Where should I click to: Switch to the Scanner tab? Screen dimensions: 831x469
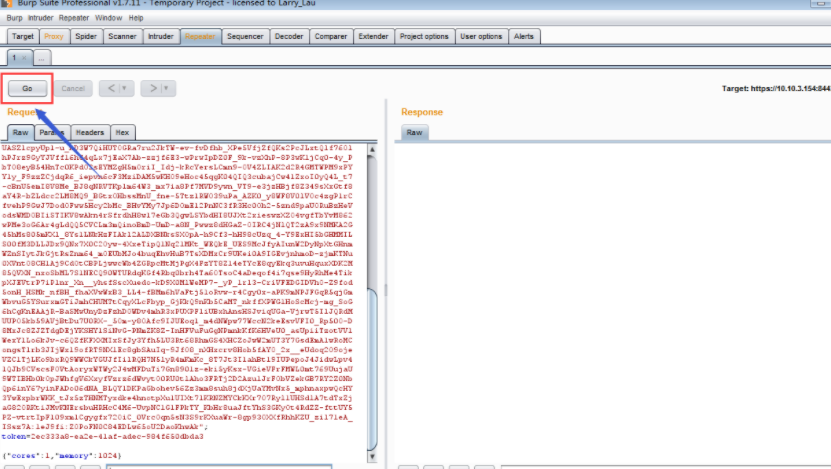(122, 37)
